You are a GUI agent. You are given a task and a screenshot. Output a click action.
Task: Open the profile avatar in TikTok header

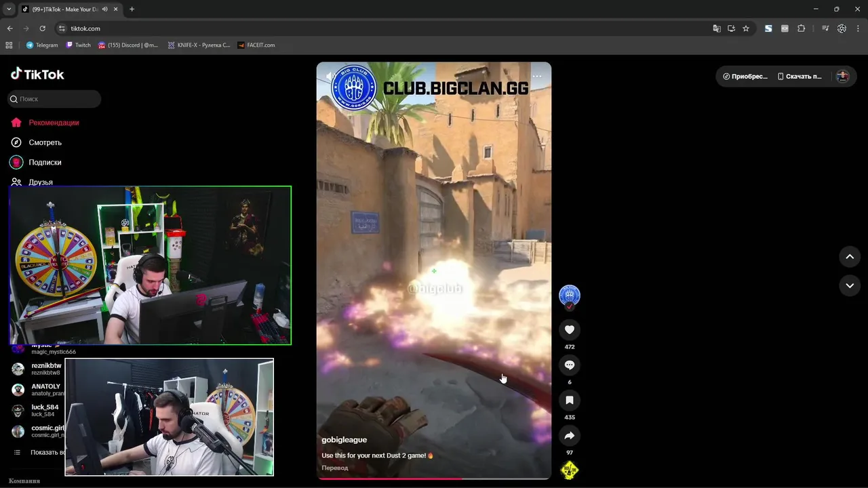point(843,77)
